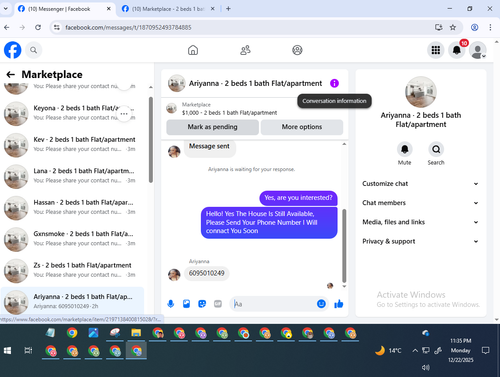Select the Ariyanna chat in the list
The image size is (500, 377).
(x=72, y=301)
